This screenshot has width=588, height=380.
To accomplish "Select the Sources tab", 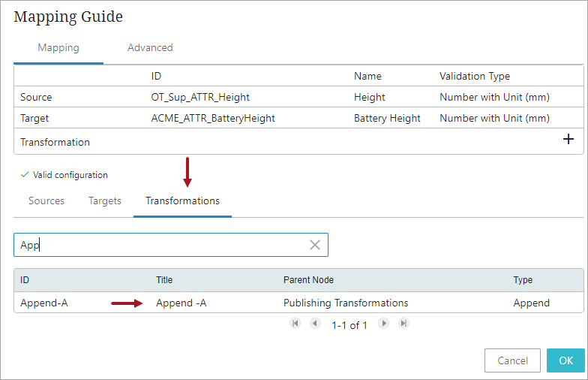I will [x=46, y=201].
